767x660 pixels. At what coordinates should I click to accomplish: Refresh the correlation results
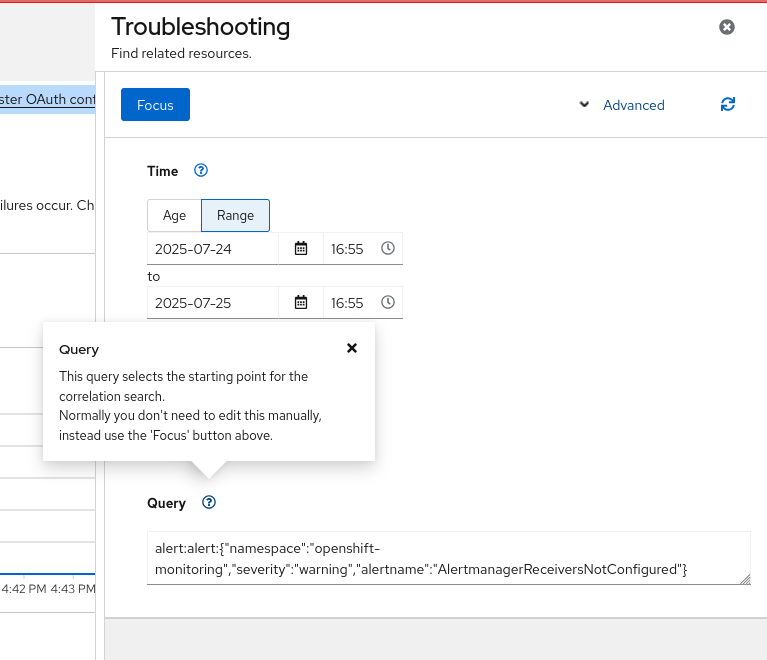pyautogui.click(x=727, y=104)
